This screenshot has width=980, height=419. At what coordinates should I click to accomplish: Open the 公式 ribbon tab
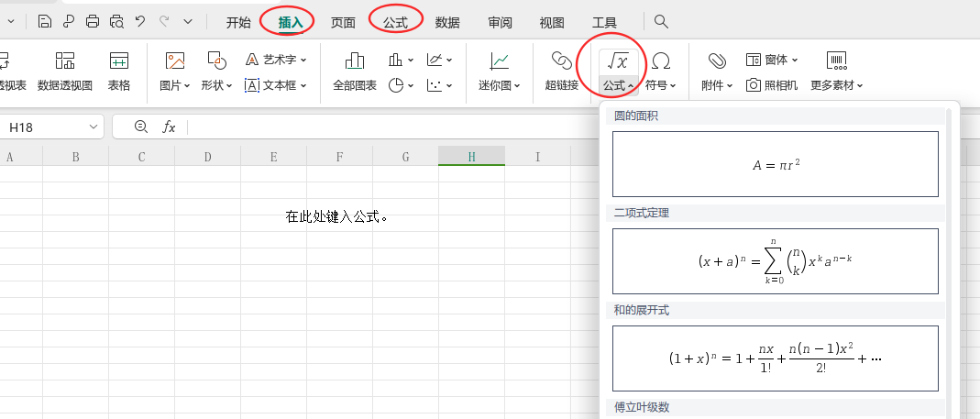click(396, 23)
